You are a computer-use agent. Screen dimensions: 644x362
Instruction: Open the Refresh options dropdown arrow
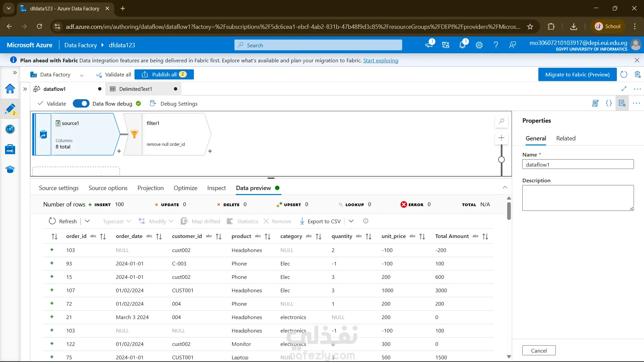[x=88, y=221]
